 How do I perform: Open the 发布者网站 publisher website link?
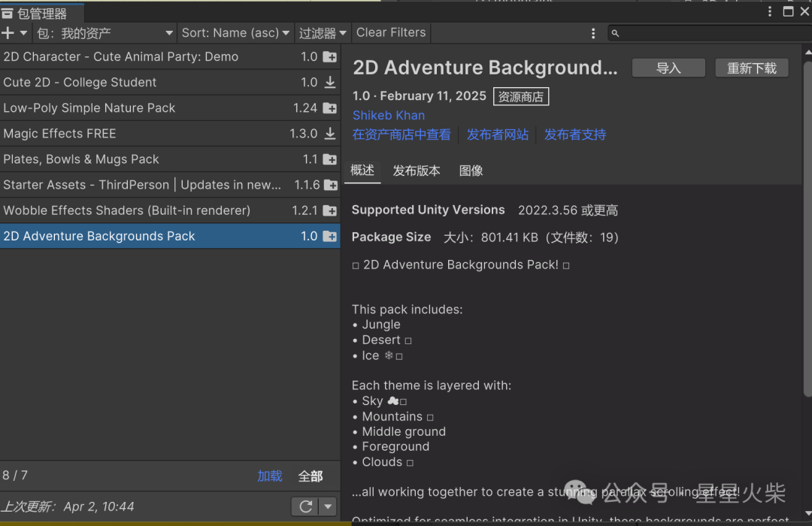click(x=497, y=135)
